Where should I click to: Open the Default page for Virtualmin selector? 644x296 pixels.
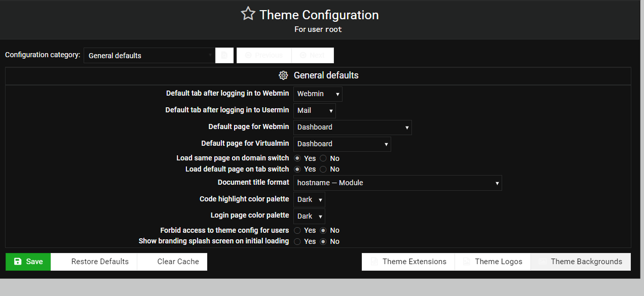click(x=342, y=144)
